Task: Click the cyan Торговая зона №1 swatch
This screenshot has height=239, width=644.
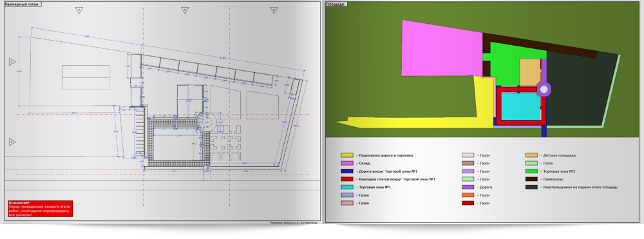Action: coord(347,187)
